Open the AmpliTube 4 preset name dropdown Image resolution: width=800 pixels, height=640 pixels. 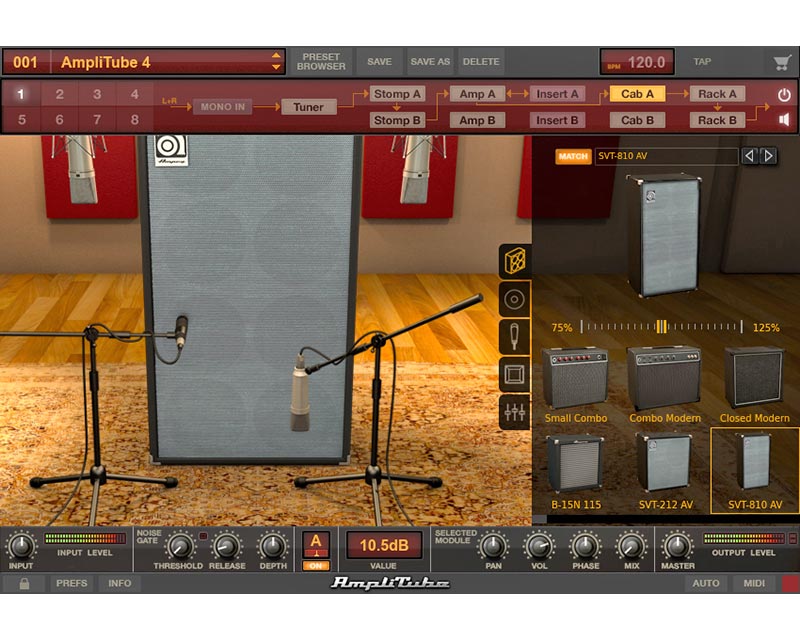(167, 62)
